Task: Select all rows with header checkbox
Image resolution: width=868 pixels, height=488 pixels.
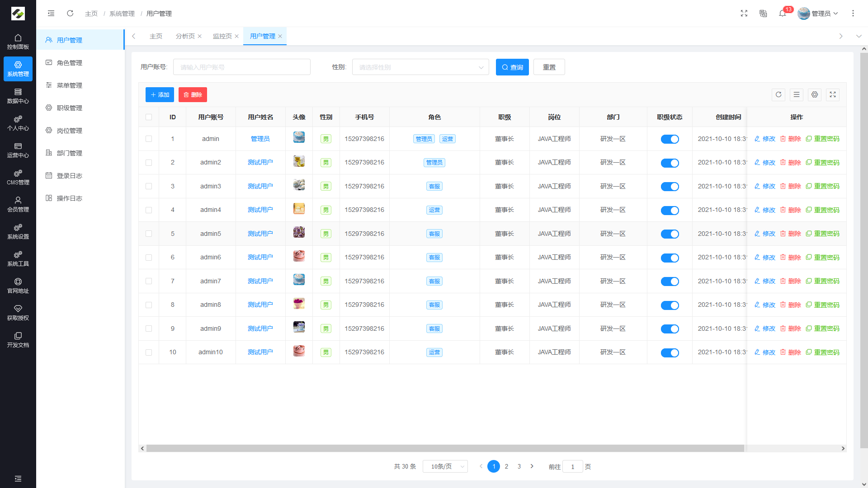Action: click(149, 117)
